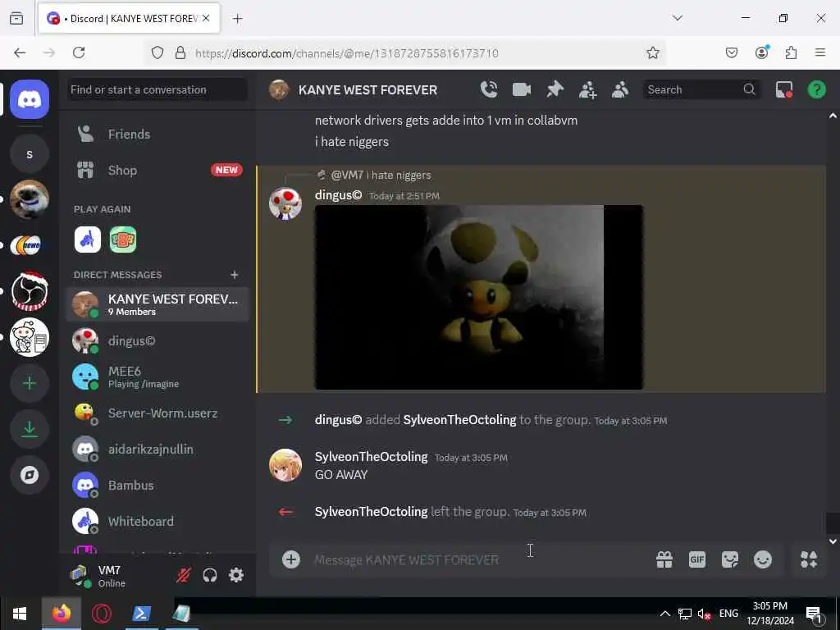Open Server-Worm.userz conversation

157,413
